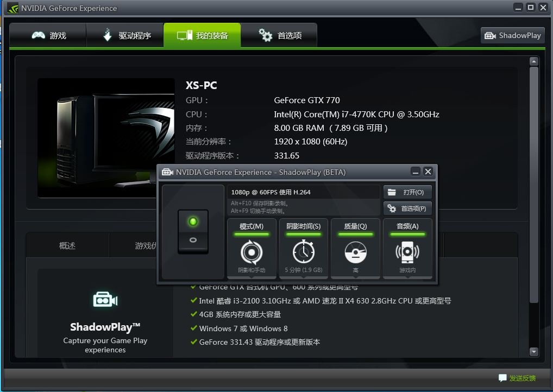Click the ShadowPlay camera icon in lower panel
Screen dimensions: 553x392
(x=105, y=300)
